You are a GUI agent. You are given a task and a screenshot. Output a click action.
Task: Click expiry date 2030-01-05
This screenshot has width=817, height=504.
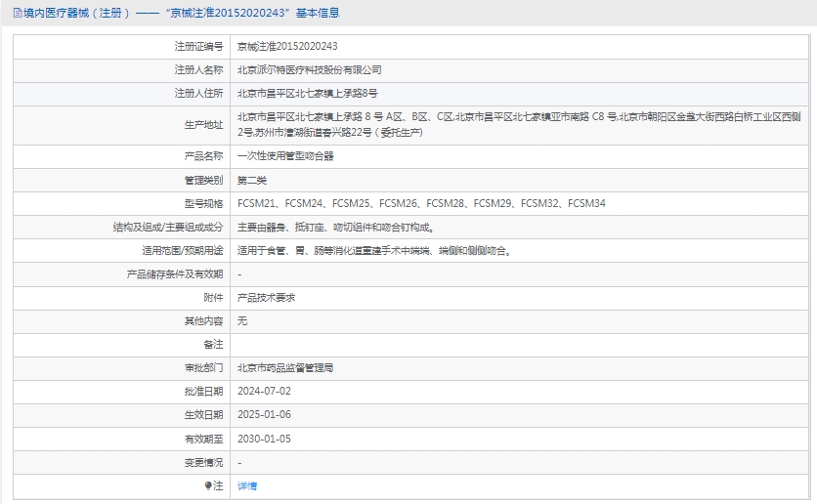click(x=264, y=439)
